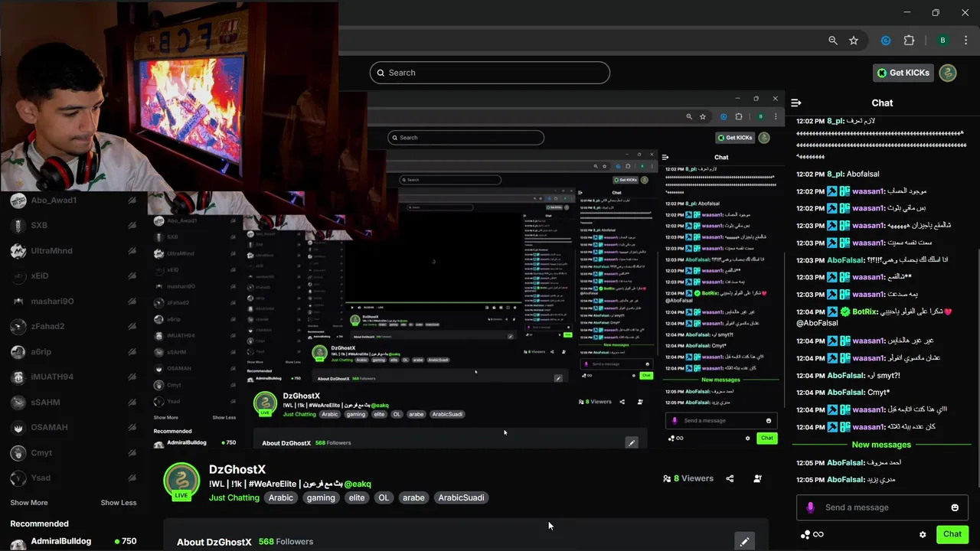This screenshot has height=551, width=980.
Task: Click the share icon beside 8 Viewers
Action: pyautogui.click(x=730, y=478)
